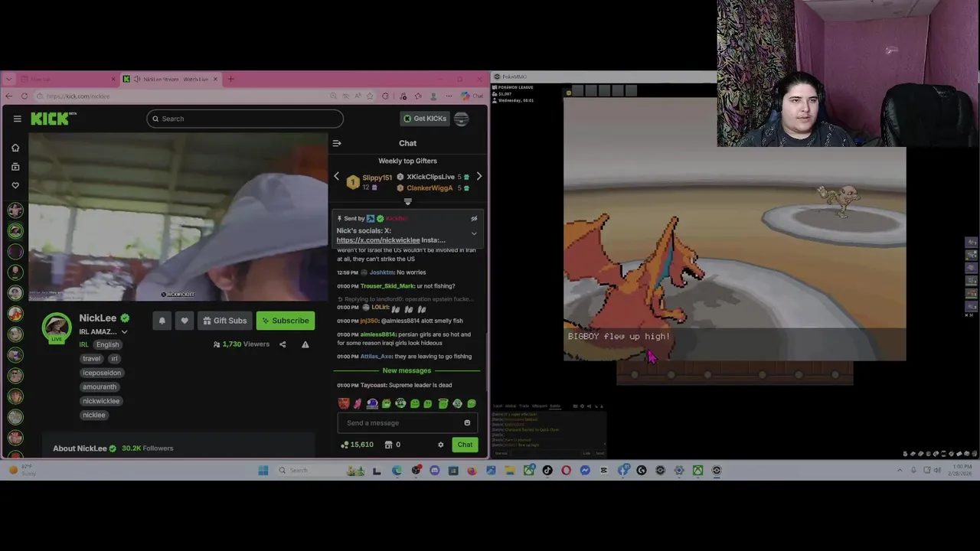The image size is (980, 551).
Task: Click the amouranth tag
Action: point(100,387)
